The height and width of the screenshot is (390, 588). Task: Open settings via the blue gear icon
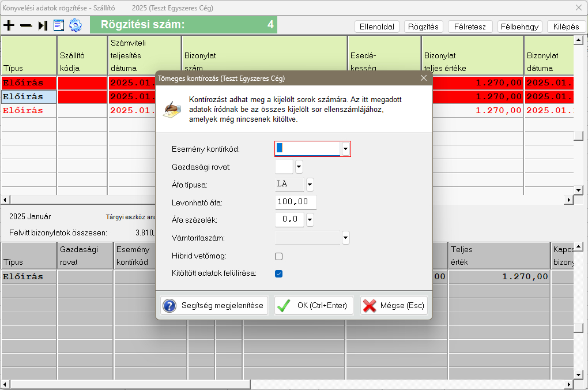76,25
